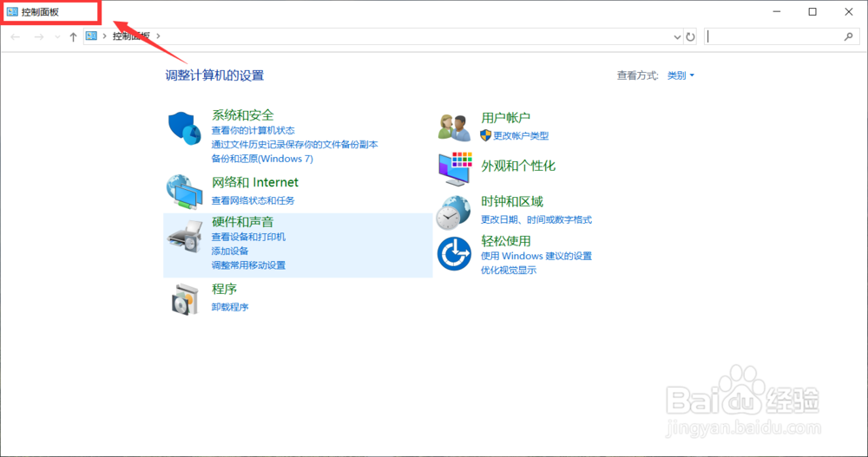The height and width of the screenshot is (457, 868).
Task: Focus the Control Panel search box
Action: (x=782, y=36)
